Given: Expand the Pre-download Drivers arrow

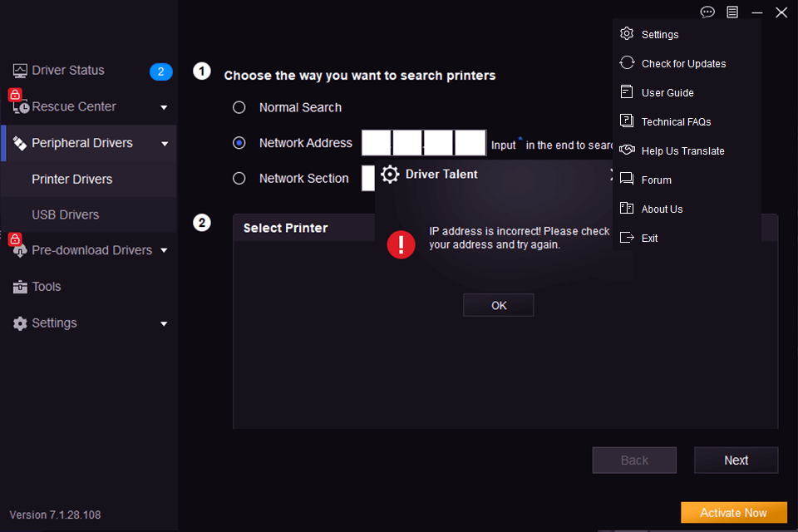Looking at the screenshot, I should click(164, 250).
